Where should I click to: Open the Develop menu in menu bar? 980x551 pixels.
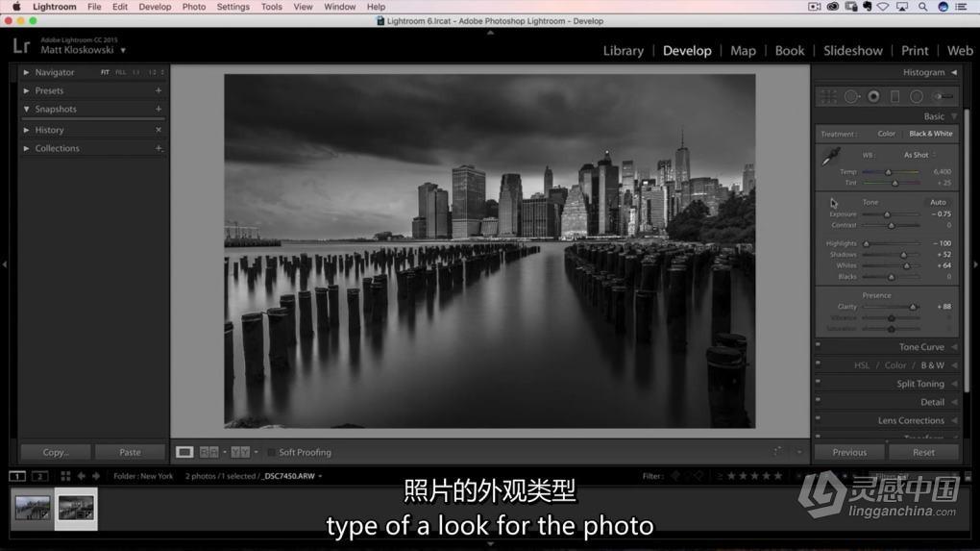click(x=155, y=7)
